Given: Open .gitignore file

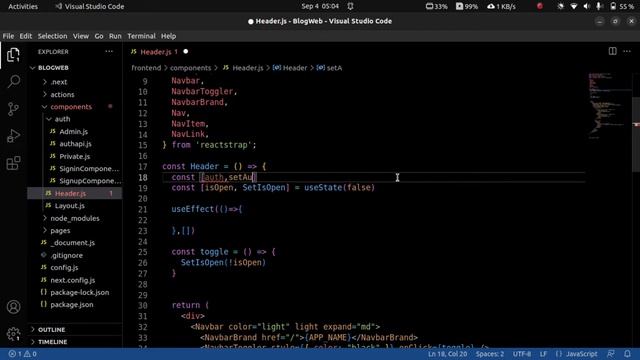Looking at the screenshot, I should tap(66, 256).
